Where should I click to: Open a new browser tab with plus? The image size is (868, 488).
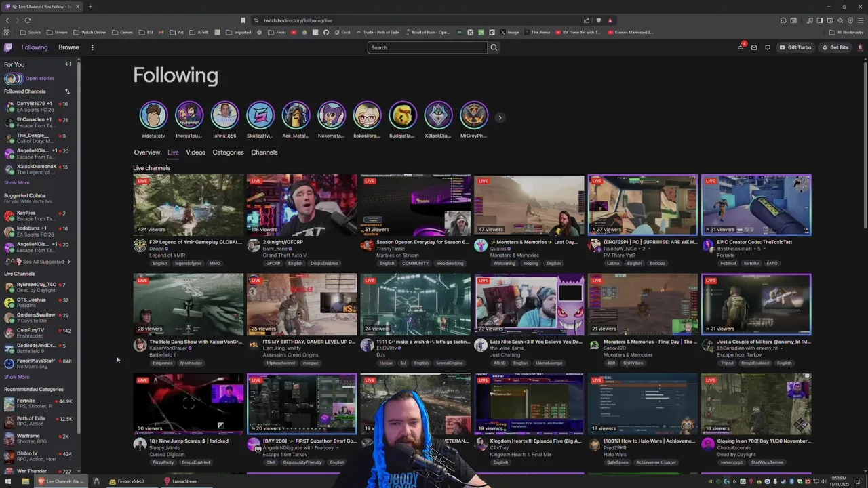[90, 7]
